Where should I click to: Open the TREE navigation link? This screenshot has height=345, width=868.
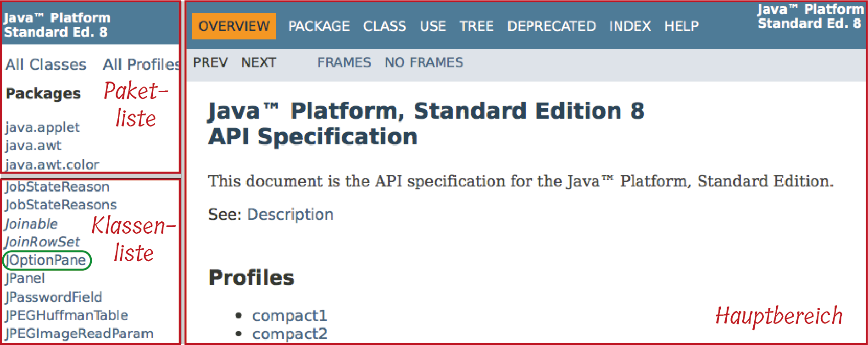(476, 26)
